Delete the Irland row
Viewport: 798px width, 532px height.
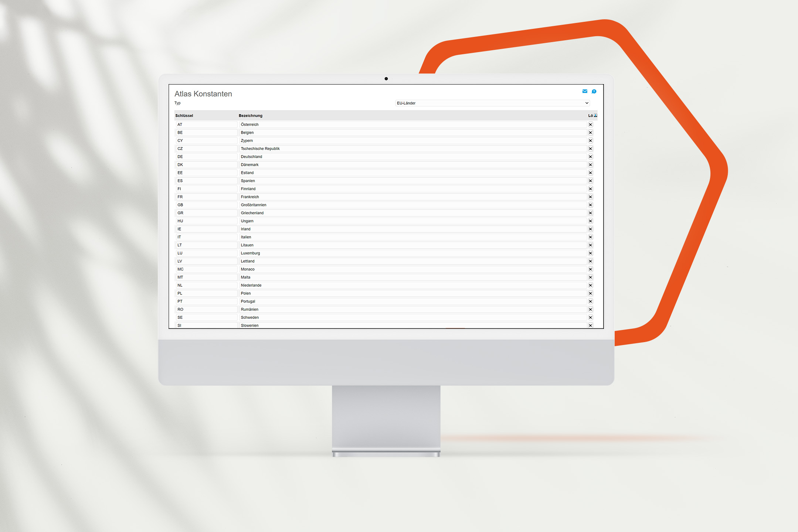(591, 229)
